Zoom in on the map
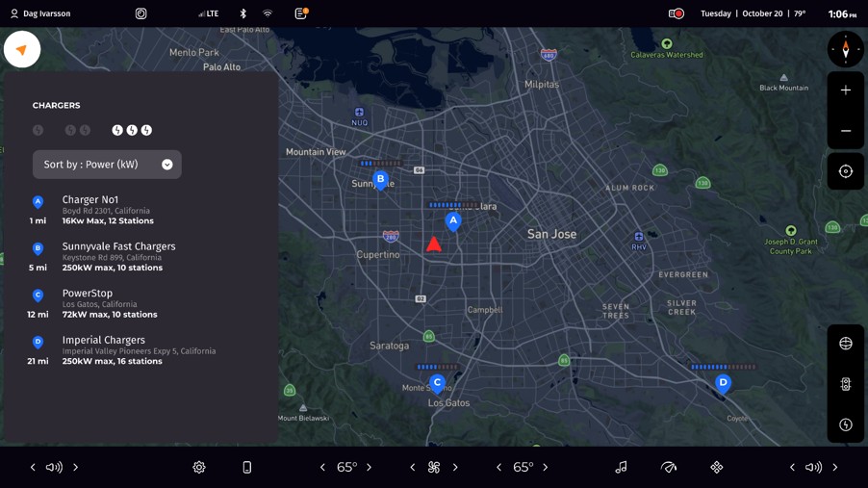The height and width of the screenshot is (488, 868). coord(845,90)
